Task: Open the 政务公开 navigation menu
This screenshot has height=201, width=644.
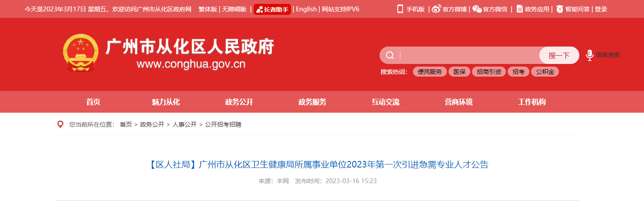Action: [x=239, y=102]
